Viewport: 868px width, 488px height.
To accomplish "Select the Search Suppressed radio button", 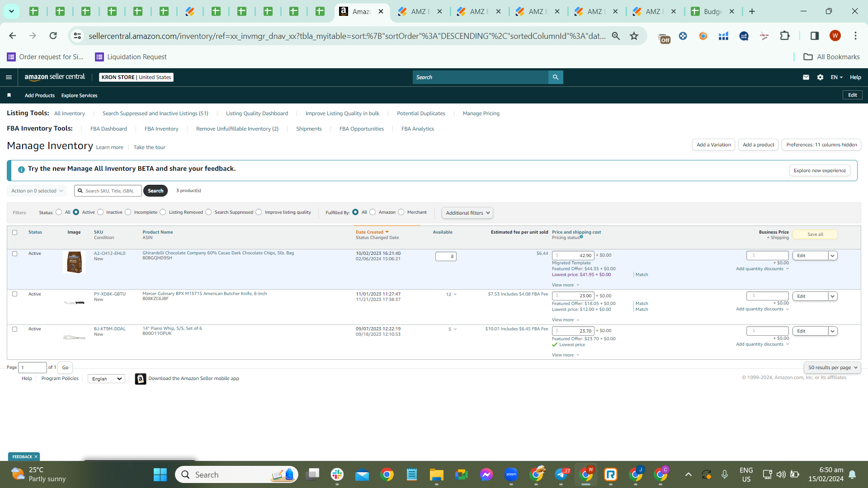I will click(208, 212).
